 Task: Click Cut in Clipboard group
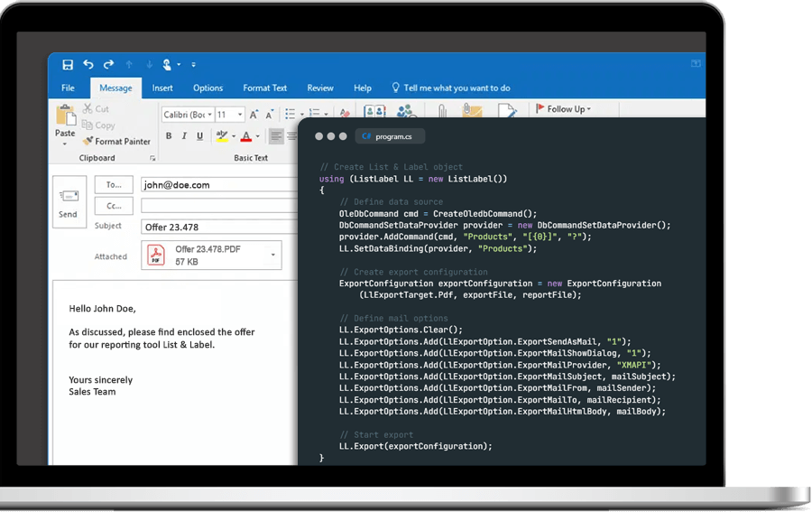point(96,109)
